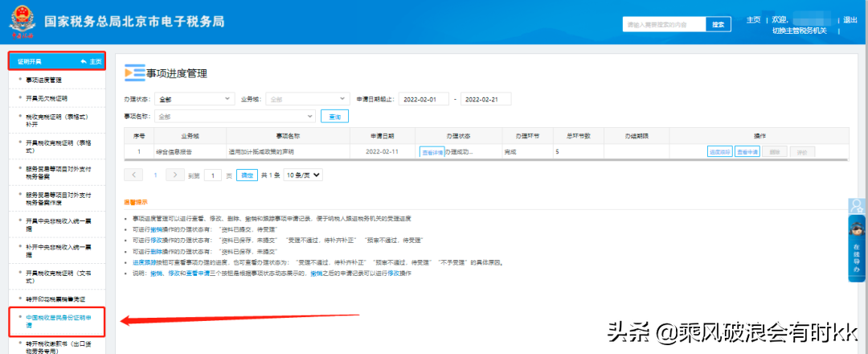
Task: Click the 申请日期 column header
Action: click(x=383, y=136)
